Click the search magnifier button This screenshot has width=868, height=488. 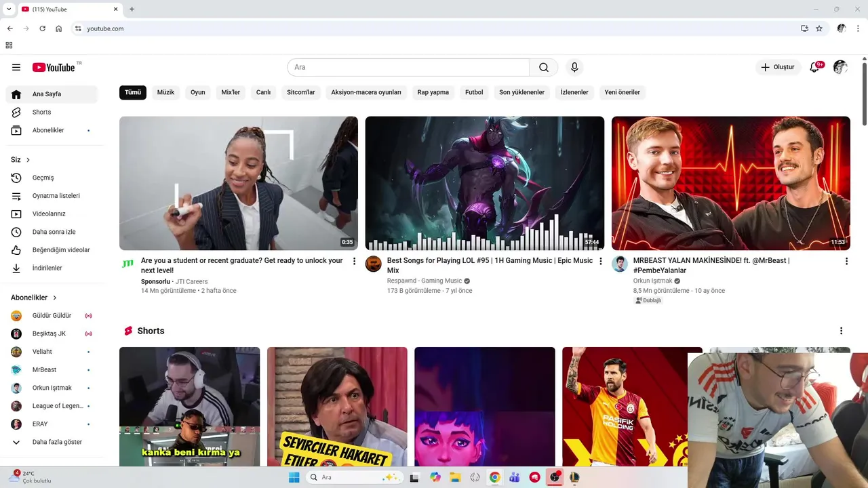[544, 67]
